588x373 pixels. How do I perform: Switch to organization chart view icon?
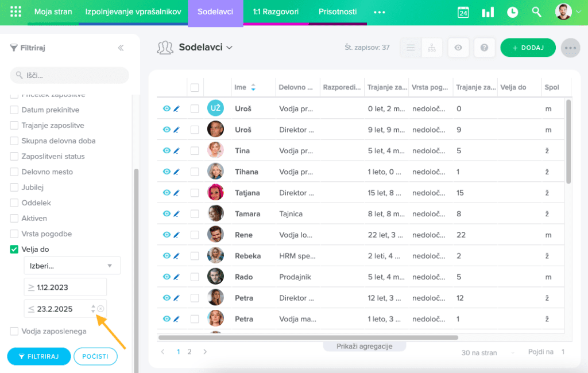(x=429, y=48)
